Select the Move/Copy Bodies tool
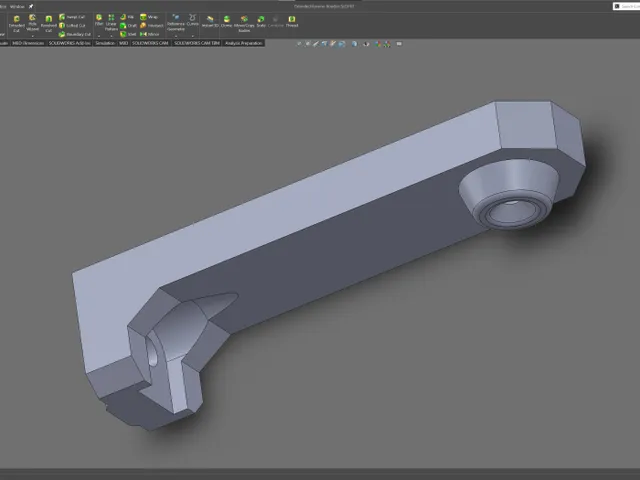 244,24
